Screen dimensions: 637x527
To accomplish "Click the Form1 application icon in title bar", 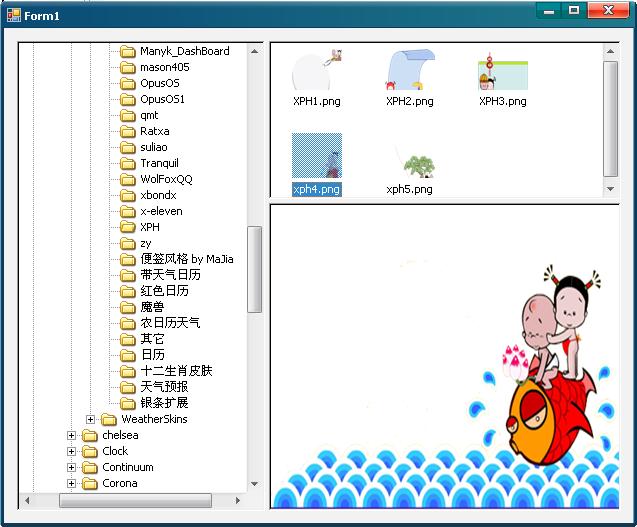I will pos(14,15).
